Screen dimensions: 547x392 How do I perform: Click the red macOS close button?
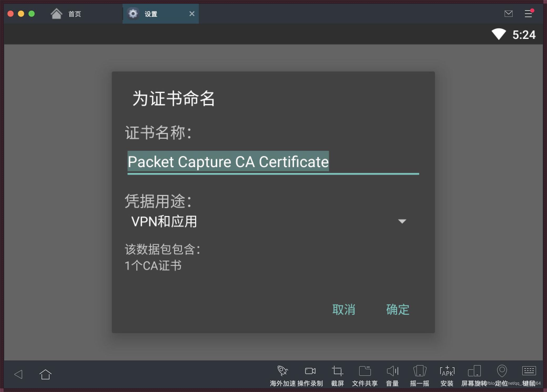pyautogui.click(x=11, y=14)
